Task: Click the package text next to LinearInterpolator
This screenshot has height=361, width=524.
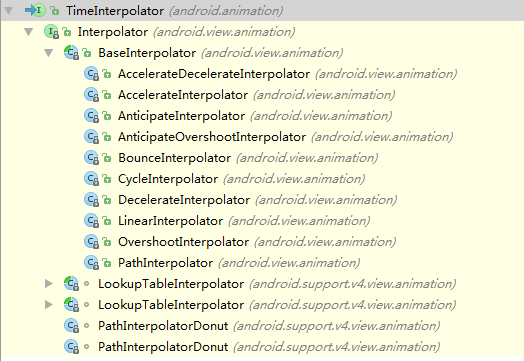Action: tap(299, 221)
